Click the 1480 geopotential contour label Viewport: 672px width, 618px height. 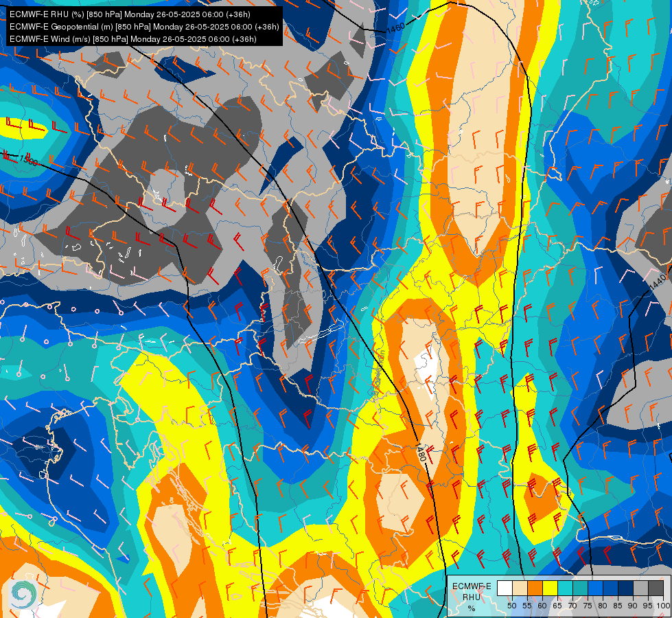point(421,453)
